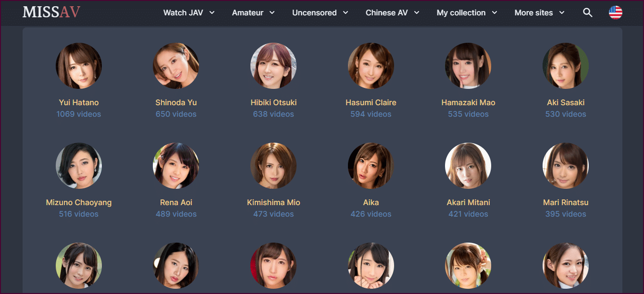Open the avatar above Hamazaki Mao

[468, 66]
